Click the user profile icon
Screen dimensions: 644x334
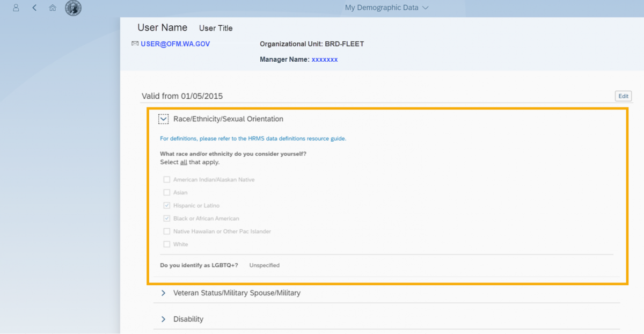[16, 8]
